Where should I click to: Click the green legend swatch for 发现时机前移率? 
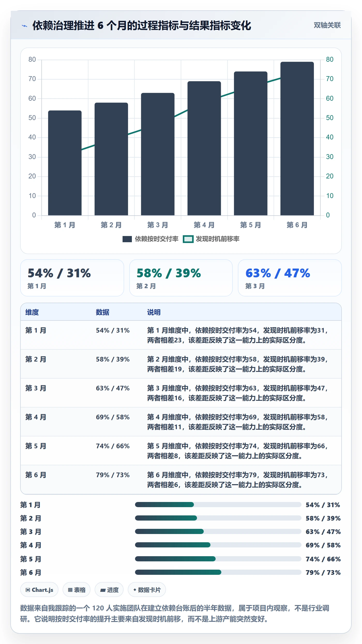click(188, 239)
